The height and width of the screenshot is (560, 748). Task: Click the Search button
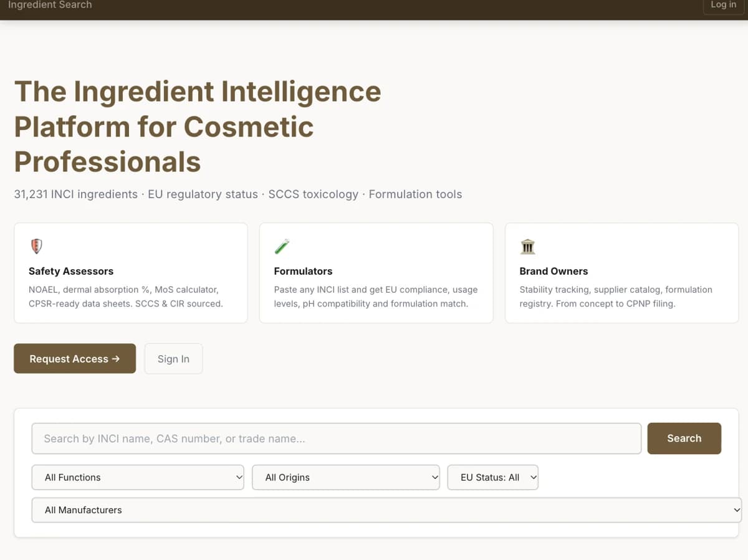(684, 438)
